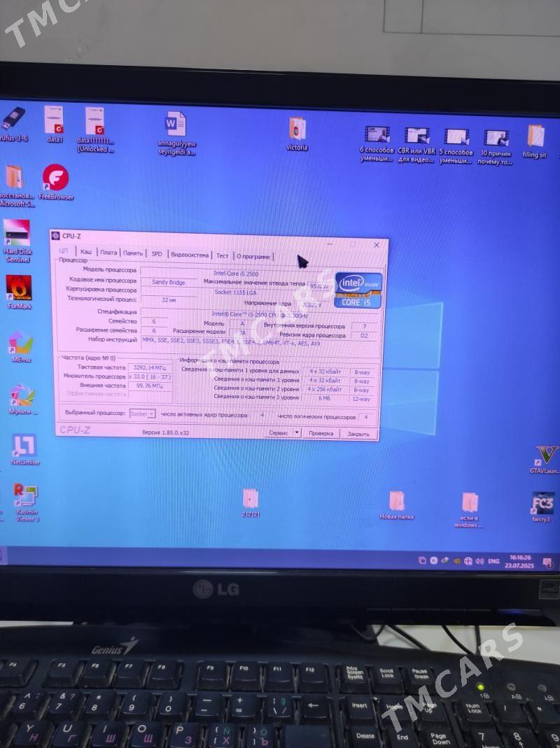Open the О программе tab
Image resolution: width=560 pixels, height=748 pixels.
[253, 257]
